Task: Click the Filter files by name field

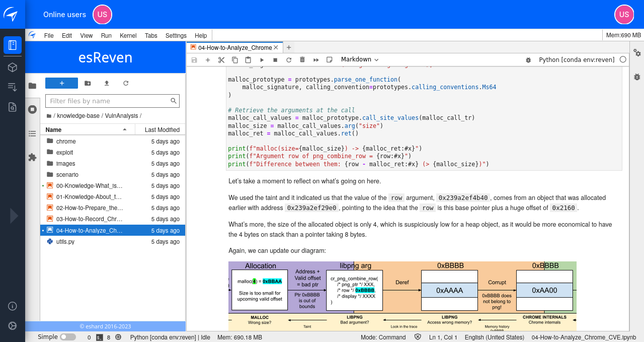Action: pyautogui.click(x=106, y=101)
